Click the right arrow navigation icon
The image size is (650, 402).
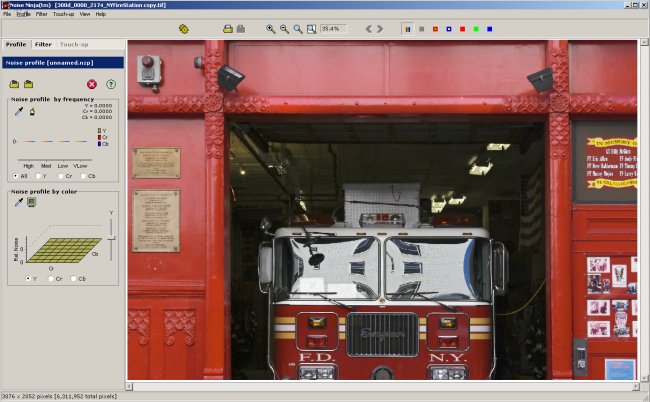380,29
